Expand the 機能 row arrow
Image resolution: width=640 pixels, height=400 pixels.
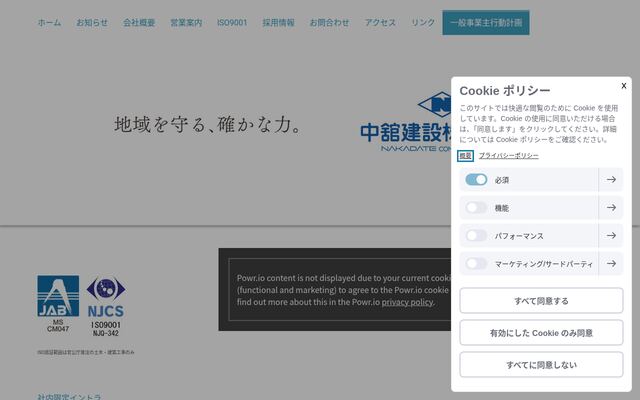pos(611,208)
